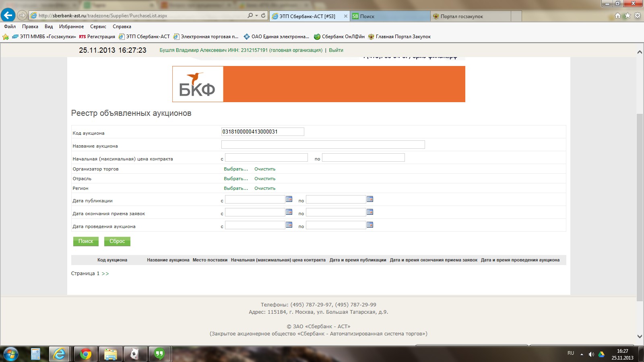Image resolution: width=644 pixels, height=362 pixels.
Task: Clear the Отрасль selection with Очистить
Action: (265, 179)
